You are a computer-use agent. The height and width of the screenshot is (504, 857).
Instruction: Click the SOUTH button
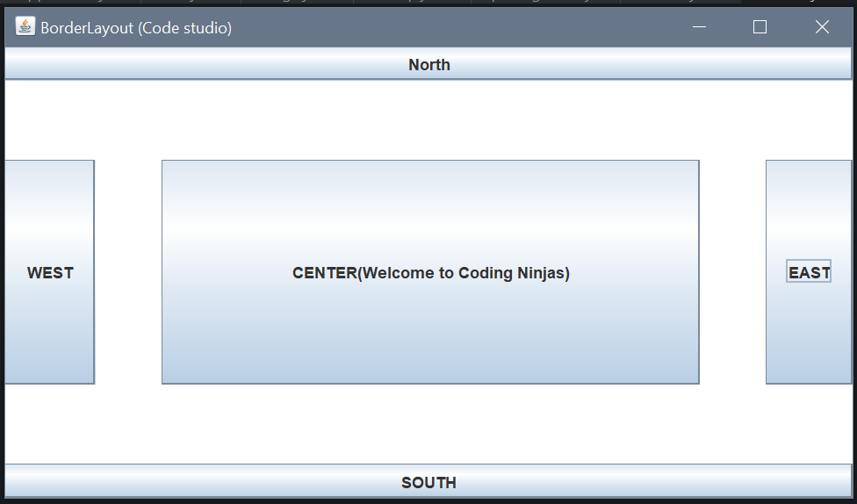(x=428, y=481)
